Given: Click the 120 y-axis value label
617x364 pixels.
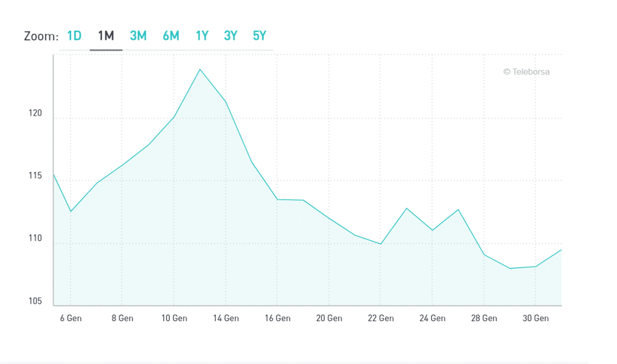Looking at the screenshot, I should point(37,113).
